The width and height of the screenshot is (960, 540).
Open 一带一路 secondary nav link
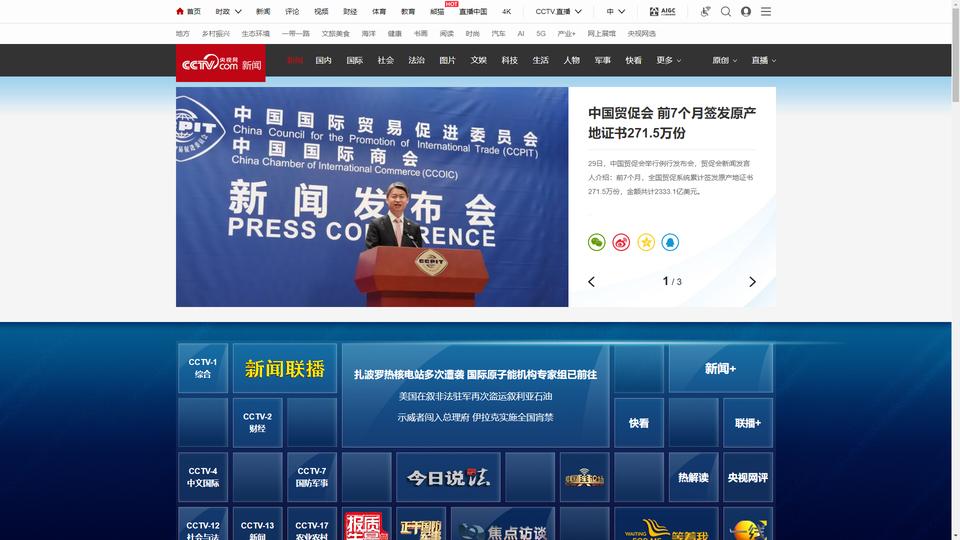pos(296,34)
